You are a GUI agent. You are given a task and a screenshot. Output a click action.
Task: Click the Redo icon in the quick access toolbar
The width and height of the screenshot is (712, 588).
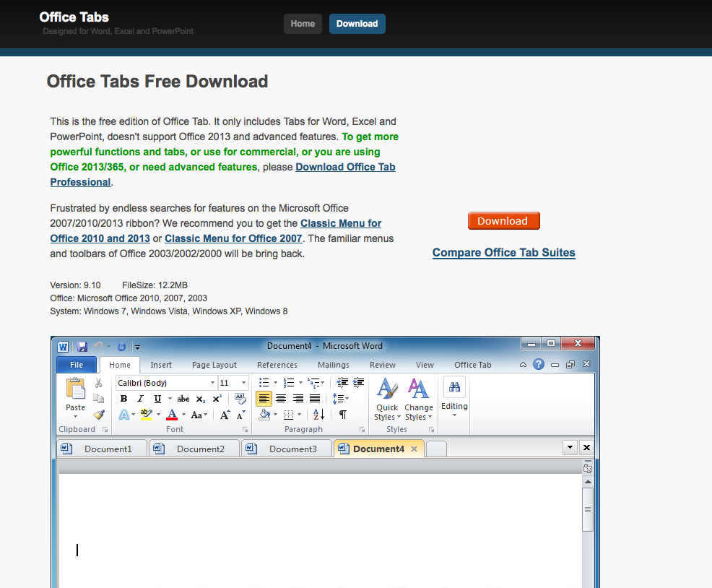(x=121, y=347)
